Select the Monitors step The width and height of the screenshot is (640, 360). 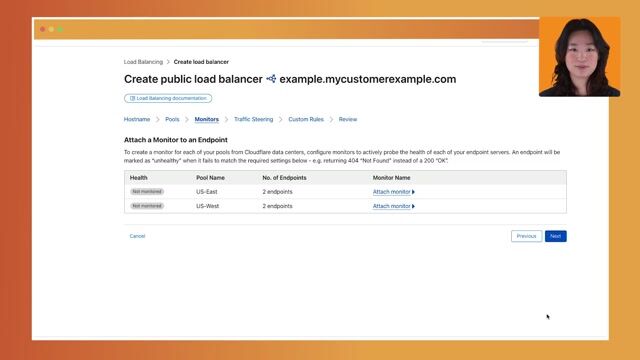coord(207,119)
